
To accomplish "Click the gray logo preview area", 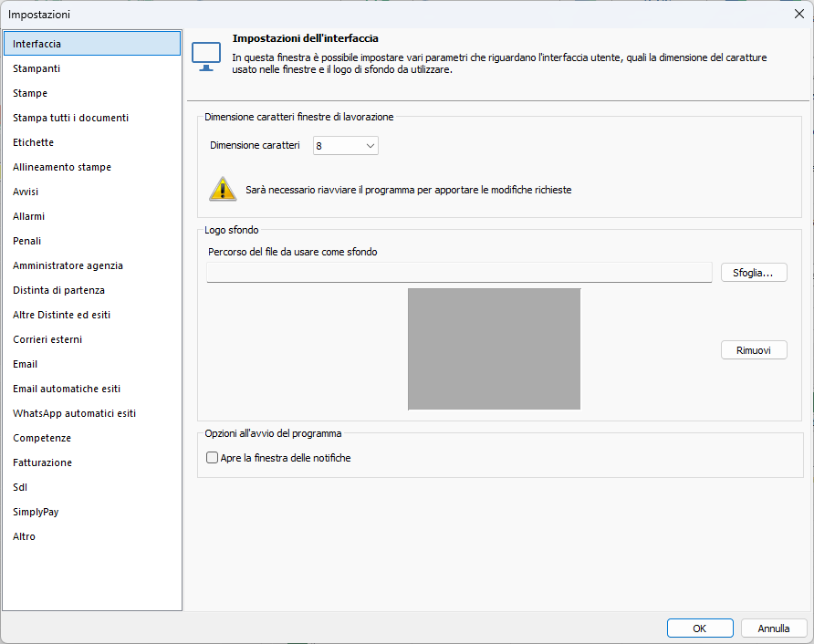I will 494,348.
